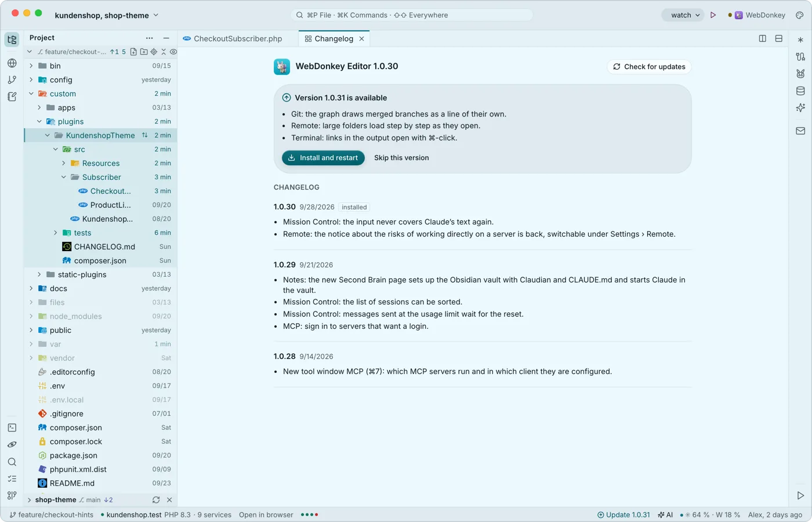The height and width of the screenshot is (522, 812).
Task: Open the terminal icon in left sidebar
Action: pyautogui.click(x=12, y=427)
